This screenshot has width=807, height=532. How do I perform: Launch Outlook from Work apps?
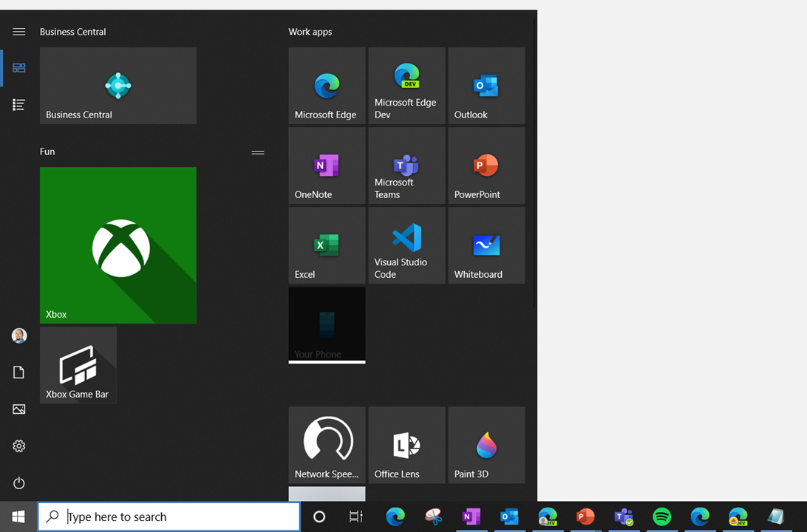[x=486, y=86]
